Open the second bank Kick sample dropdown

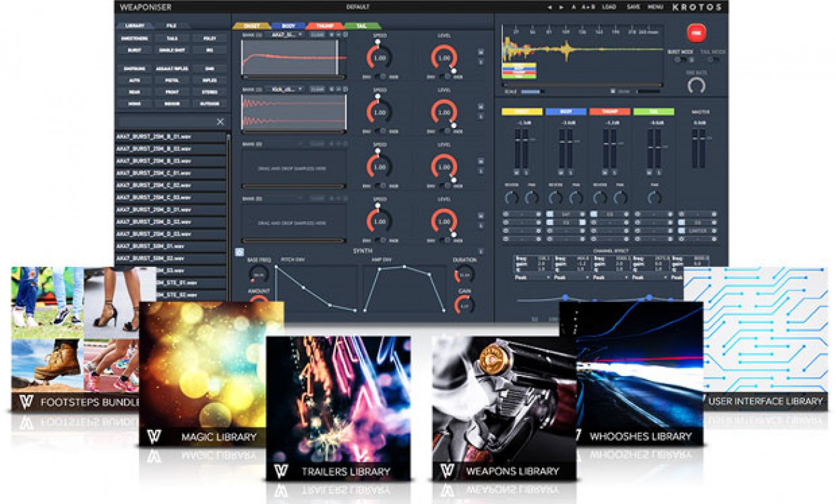click(x=286, y=89)
